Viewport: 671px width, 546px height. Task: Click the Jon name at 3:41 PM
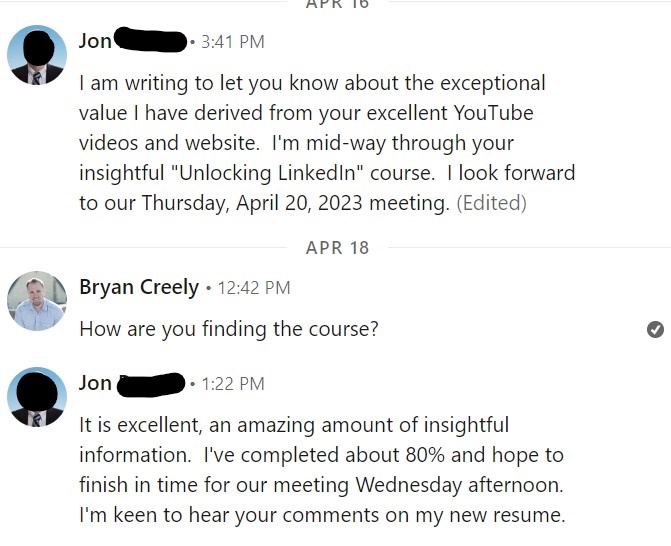coord(95,42)
